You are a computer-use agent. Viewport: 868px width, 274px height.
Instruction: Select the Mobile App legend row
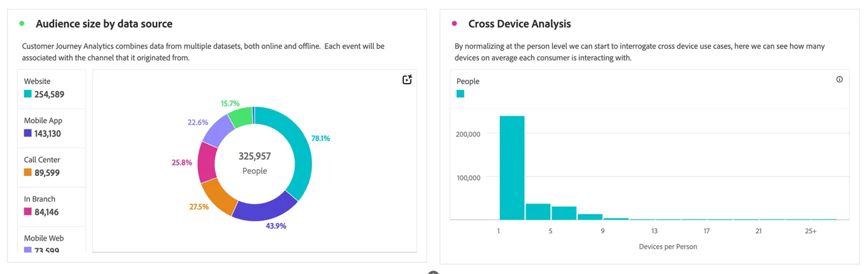tap(52, 128)
